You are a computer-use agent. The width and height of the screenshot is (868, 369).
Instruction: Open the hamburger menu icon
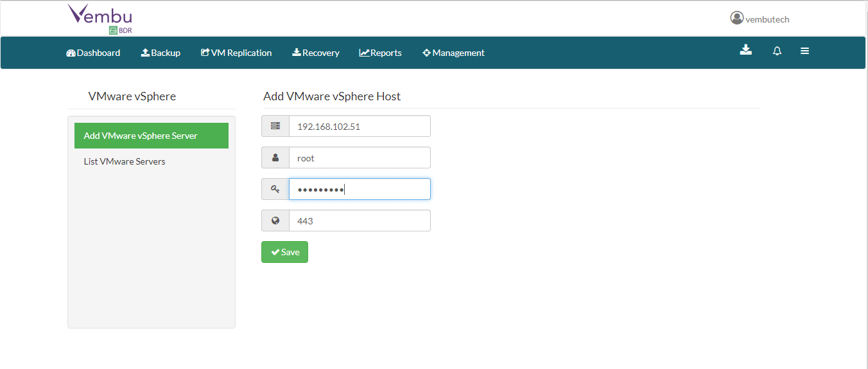tap(804, 51)
